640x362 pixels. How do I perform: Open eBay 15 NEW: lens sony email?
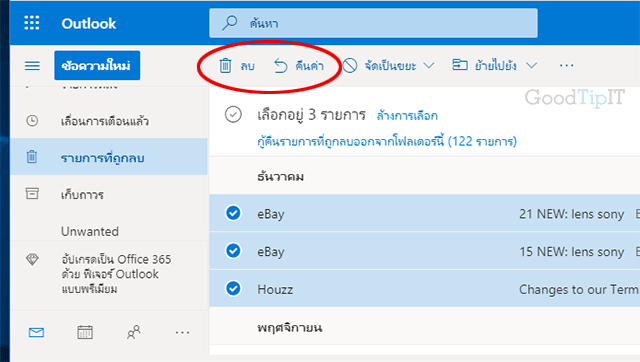pos(424,251)
